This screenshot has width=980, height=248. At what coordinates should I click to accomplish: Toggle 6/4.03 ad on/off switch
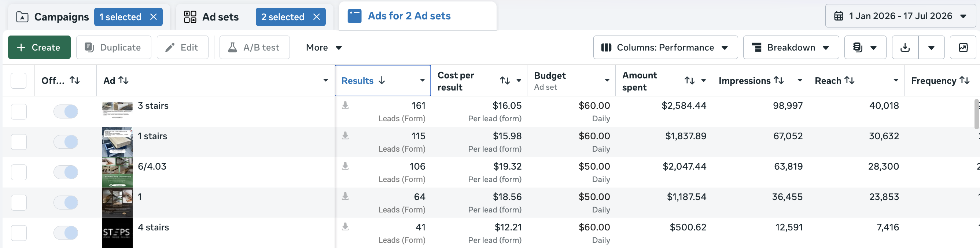[66, 172]
